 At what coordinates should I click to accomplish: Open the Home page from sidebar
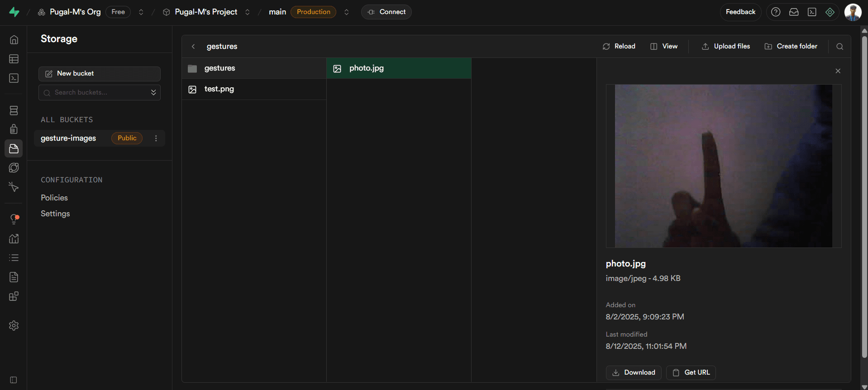point(14,40)
